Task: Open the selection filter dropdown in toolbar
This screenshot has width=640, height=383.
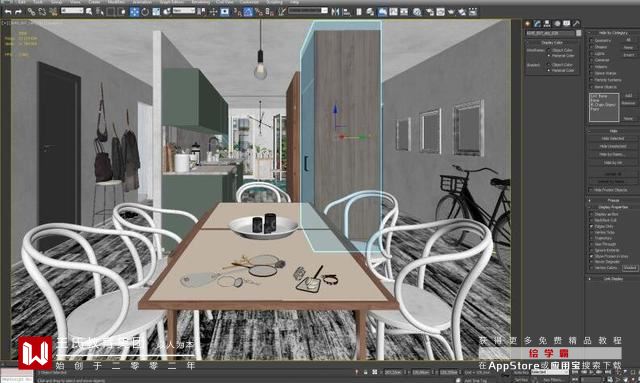Action: [72, 10]
